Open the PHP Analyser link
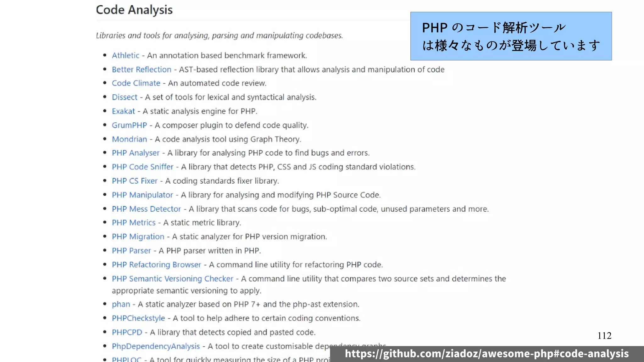The image size is (644, 362). point(136,153)
